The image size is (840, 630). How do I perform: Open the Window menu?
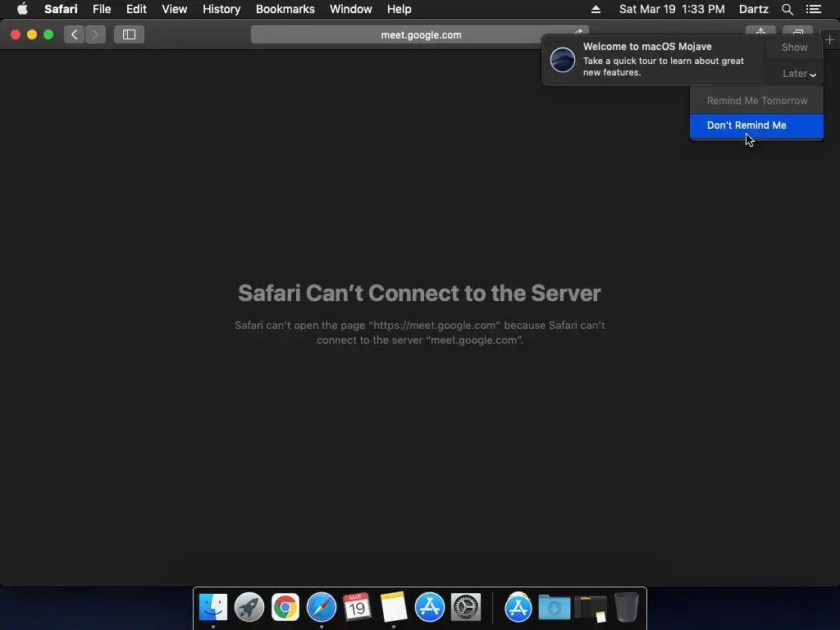coord(350,9)
